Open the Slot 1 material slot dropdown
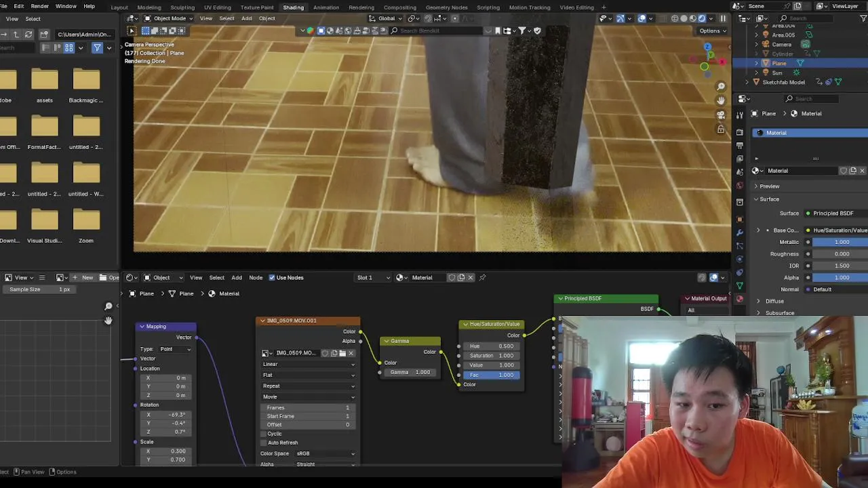This screenshot has width=868, height=488. [374, 277]
